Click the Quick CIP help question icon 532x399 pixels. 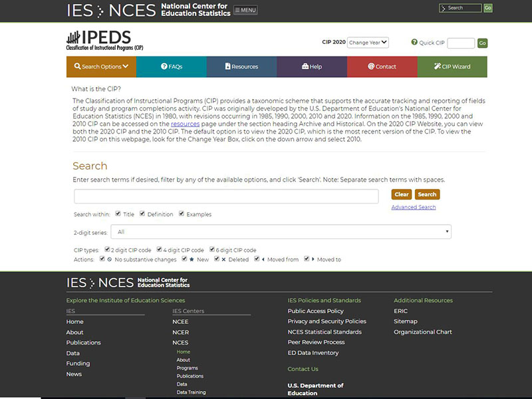(414, 42)
